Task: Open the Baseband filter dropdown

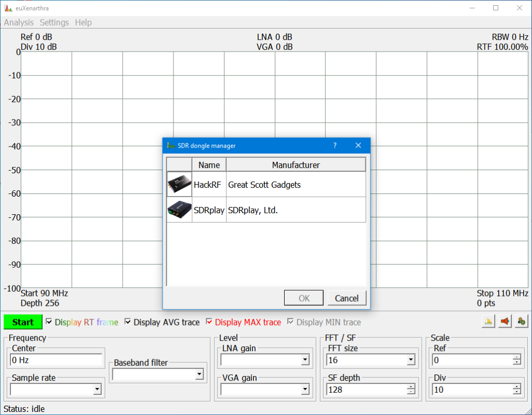Action: coord(199,374)
